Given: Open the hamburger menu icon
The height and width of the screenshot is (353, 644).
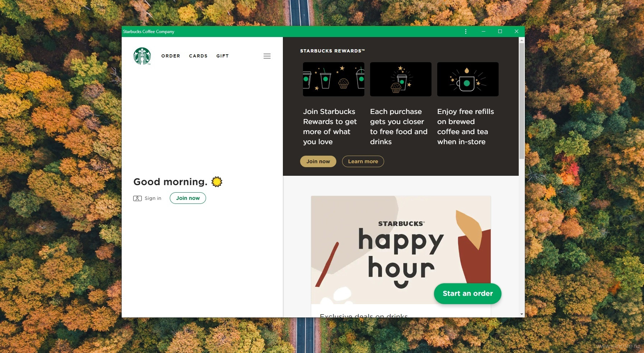Looking at the screenshot, I should 267,56.
